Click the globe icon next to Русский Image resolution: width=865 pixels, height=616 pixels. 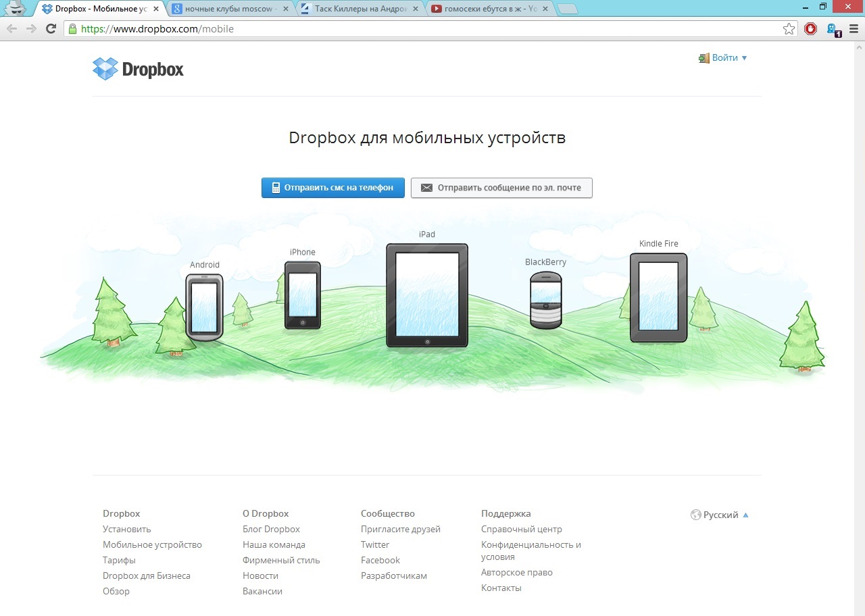(x=695, y=515)
